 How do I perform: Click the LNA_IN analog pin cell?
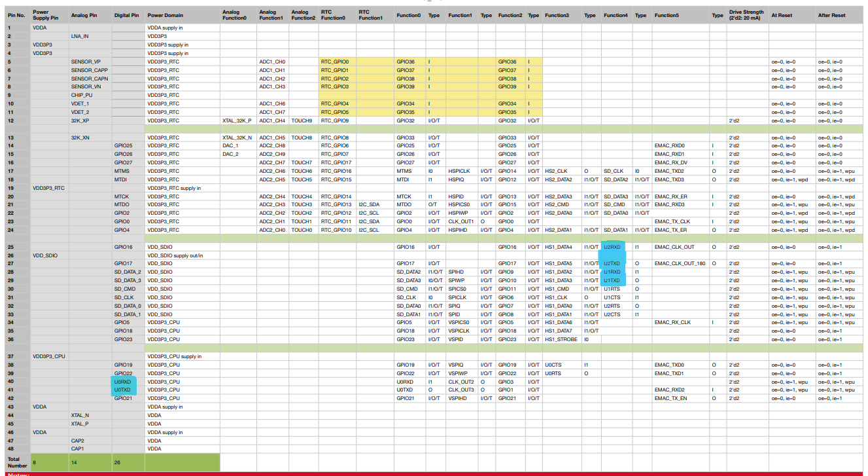90,36
